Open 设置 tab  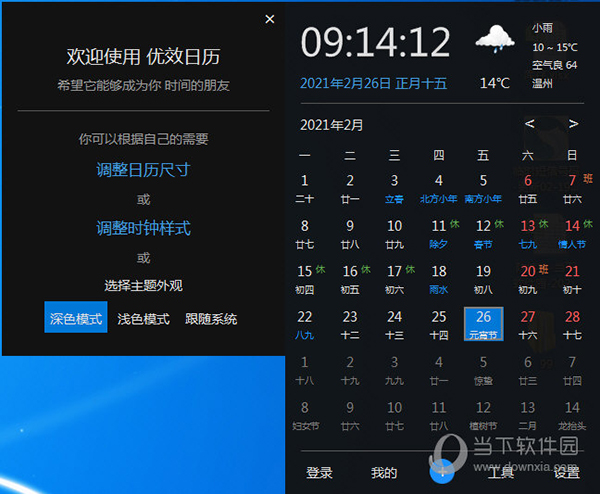tap(567, 473)
